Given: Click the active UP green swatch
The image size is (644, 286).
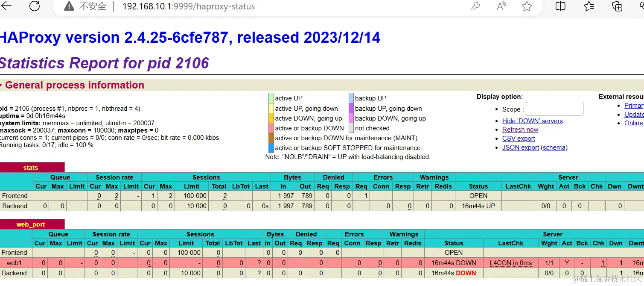Looking at the screenshot, I should [x=271, y=98].
